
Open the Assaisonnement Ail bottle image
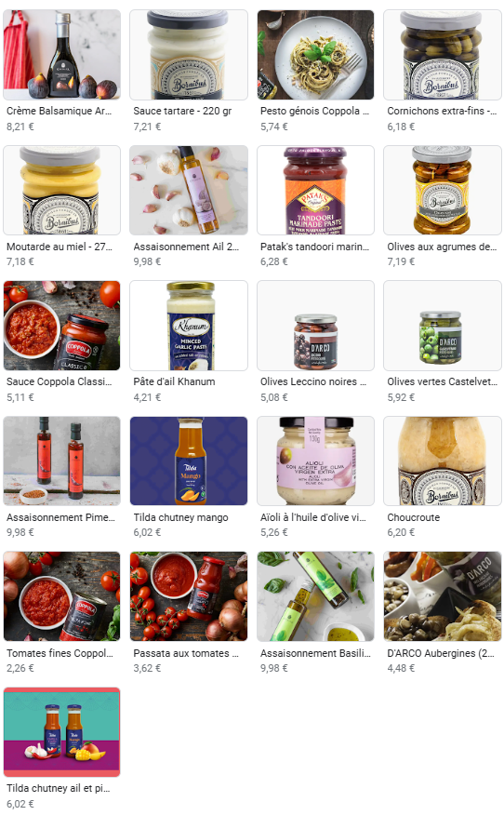(189, 190)
